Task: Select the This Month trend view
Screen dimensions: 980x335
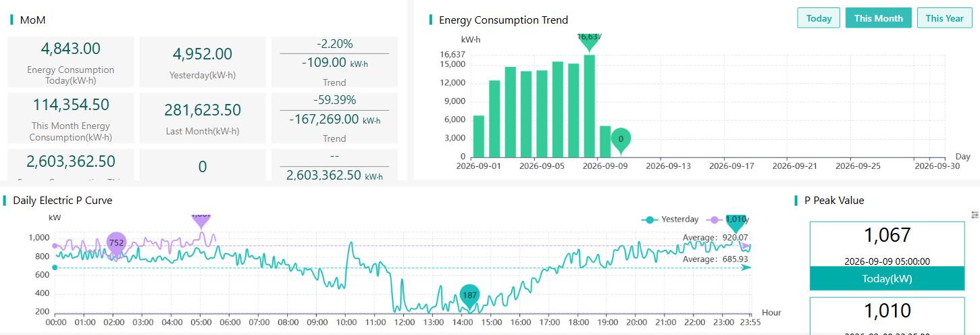Action: [x=878, y=18]
